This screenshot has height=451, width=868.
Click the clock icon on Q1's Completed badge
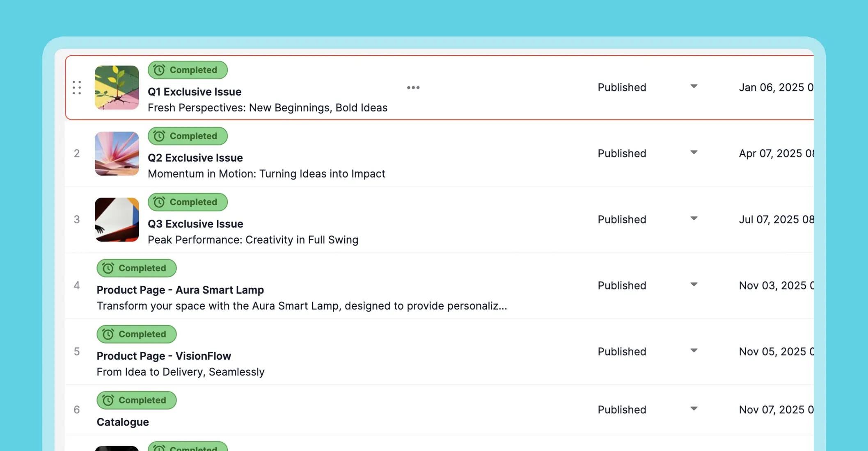[x=160, y=70]
